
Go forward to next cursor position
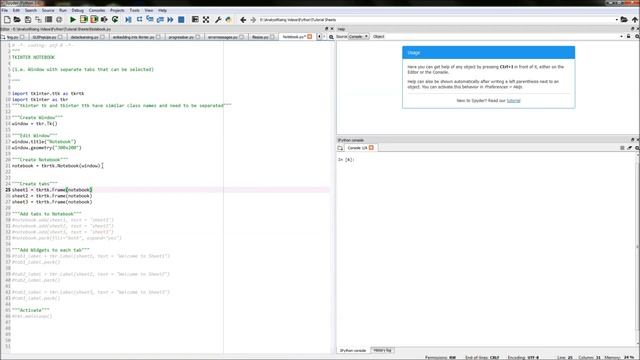253,20
